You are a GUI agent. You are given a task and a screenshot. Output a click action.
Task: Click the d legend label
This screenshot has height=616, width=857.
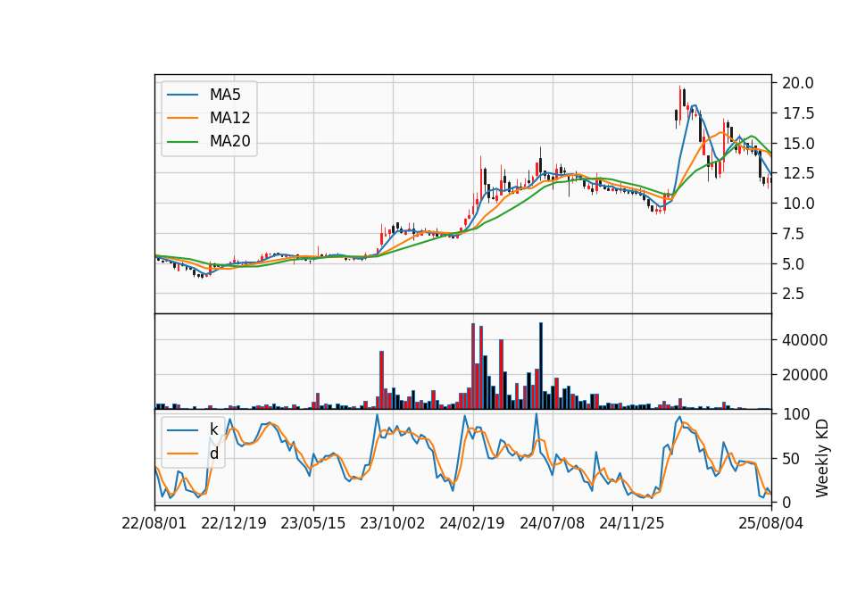click(x=214, y=454)
